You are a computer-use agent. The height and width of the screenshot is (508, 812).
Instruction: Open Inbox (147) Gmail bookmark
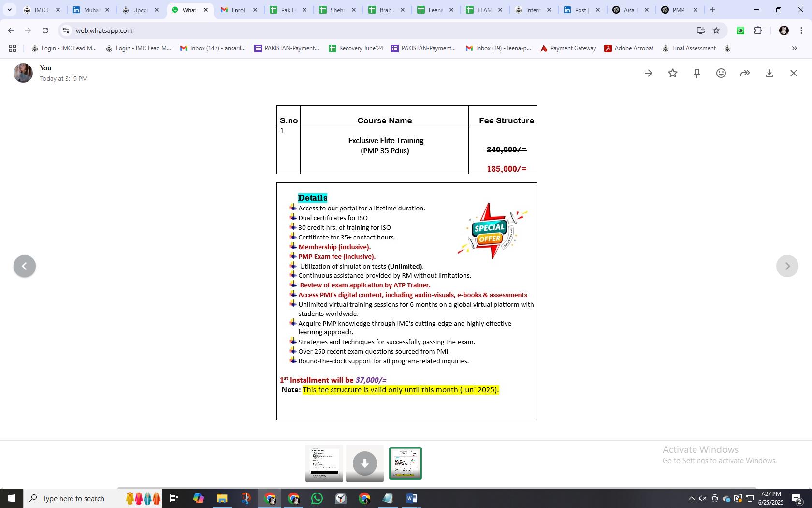coord(213,48)
